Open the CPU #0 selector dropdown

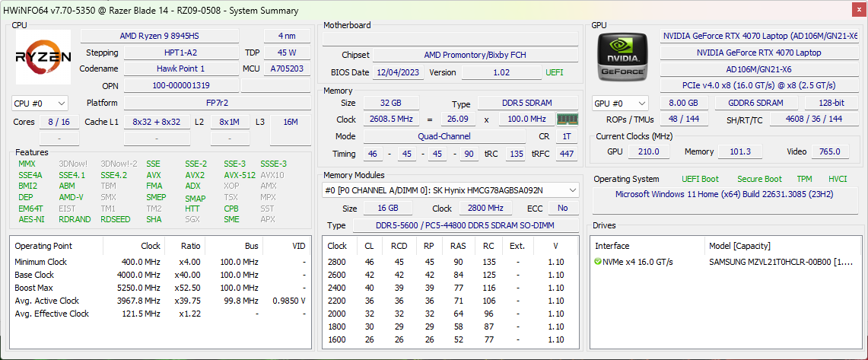[x=40, y=103]
